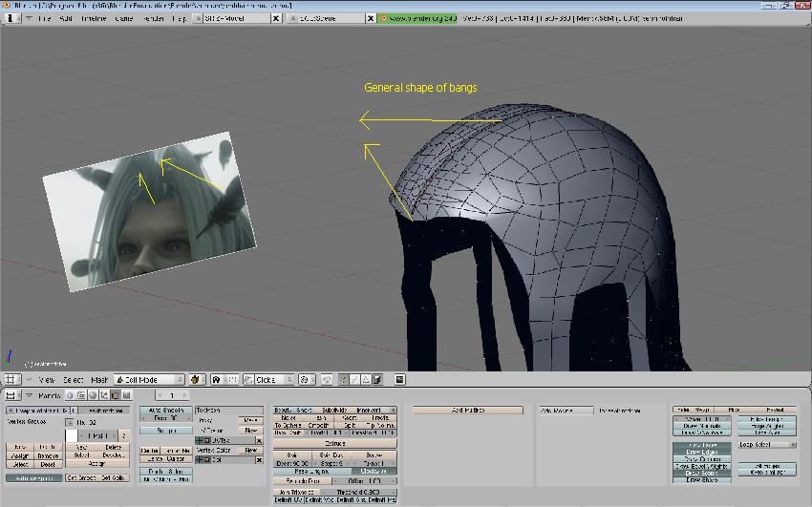Click the TexMesh input field
The width and height of the screenshot is (812, 507).
229,411
